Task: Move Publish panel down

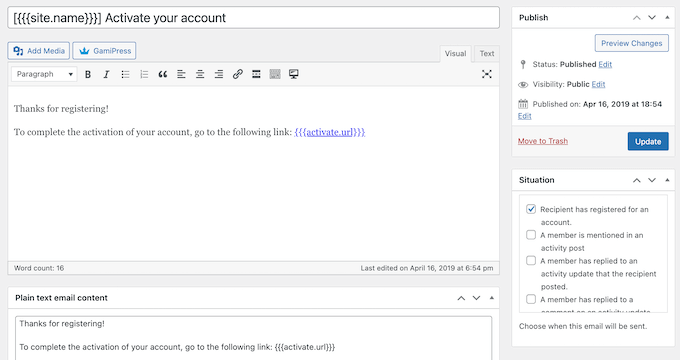Action: [652, 18]
